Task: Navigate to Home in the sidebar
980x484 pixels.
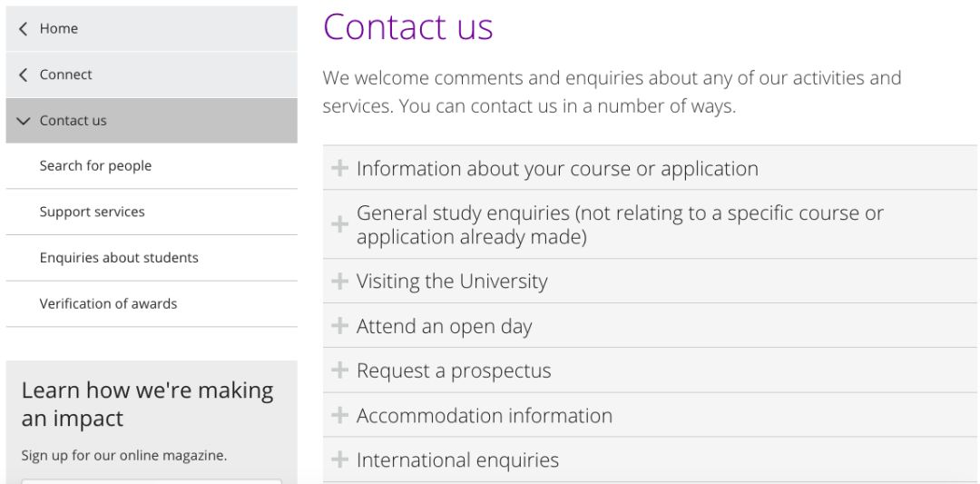Action: click(x=59, y=29)
